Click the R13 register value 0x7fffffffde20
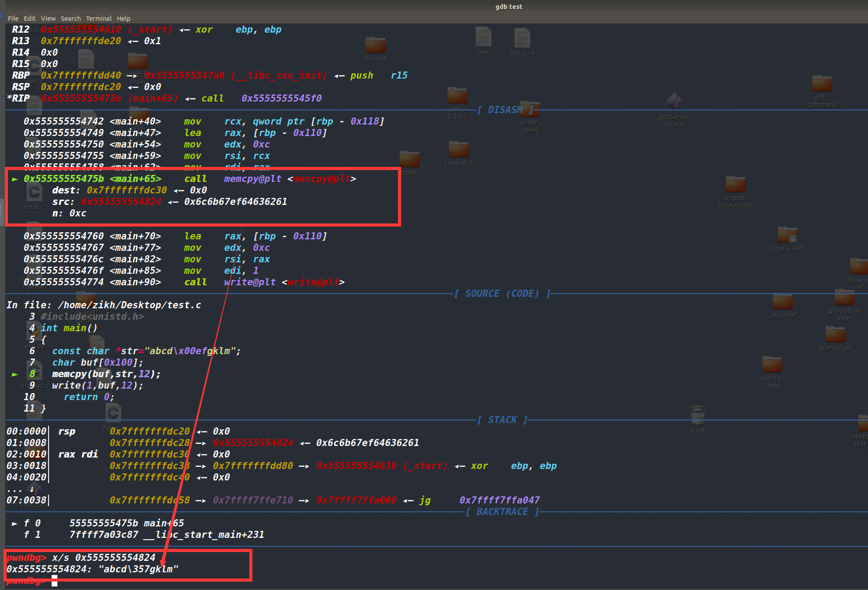The image size is (868, 590). [81, 41]
